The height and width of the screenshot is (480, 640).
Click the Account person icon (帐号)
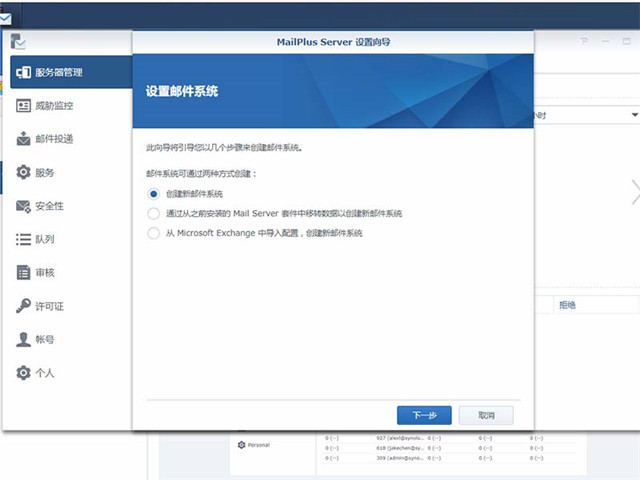pyautogui.click(x=23, y=339)
